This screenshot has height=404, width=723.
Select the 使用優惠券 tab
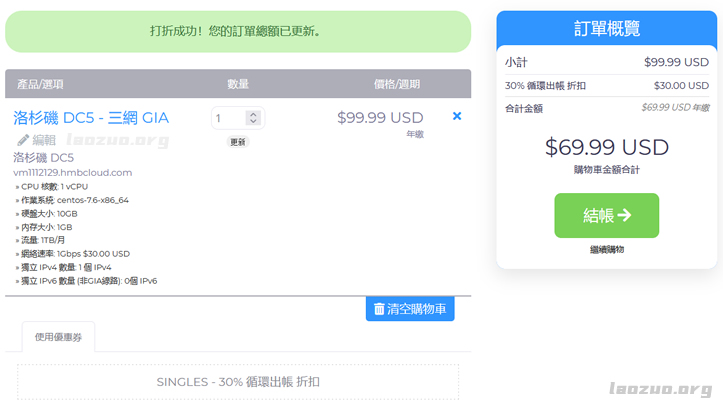pos(58,337)
